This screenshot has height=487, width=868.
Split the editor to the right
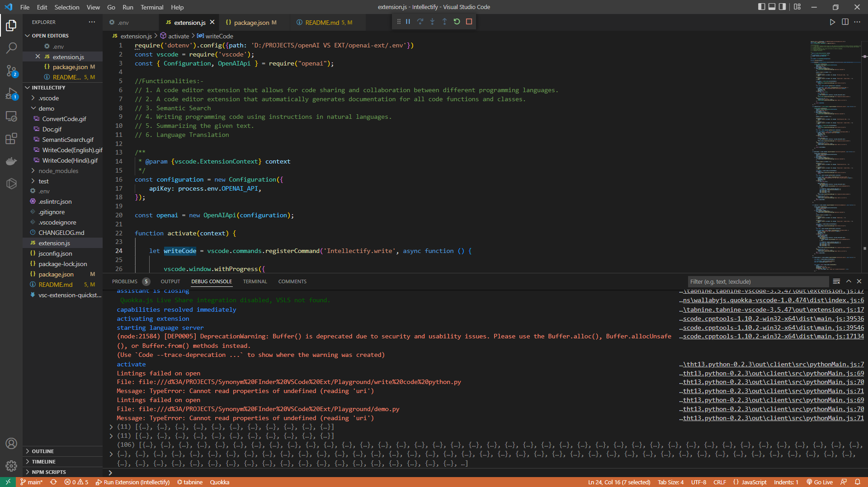click(844, 22)
